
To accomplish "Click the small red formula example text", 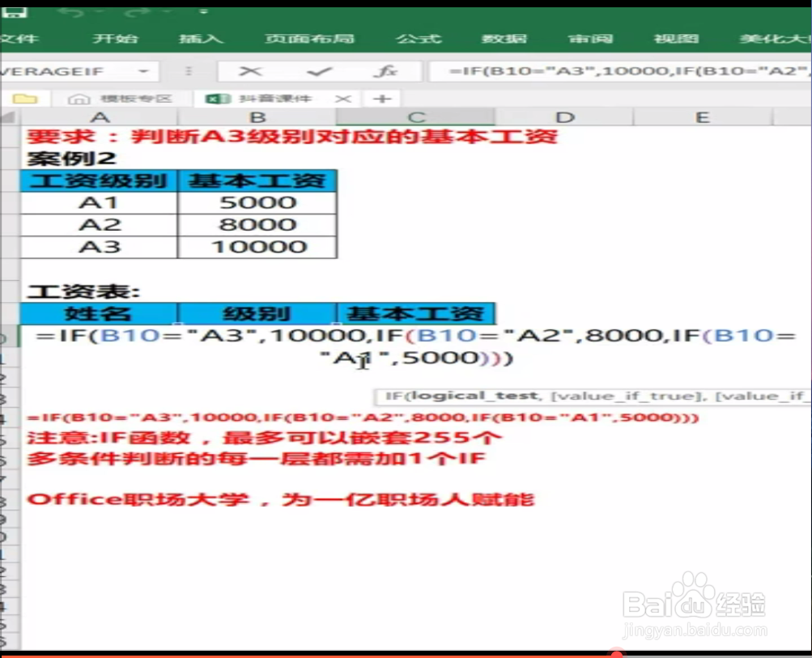I will coord(363,418).
